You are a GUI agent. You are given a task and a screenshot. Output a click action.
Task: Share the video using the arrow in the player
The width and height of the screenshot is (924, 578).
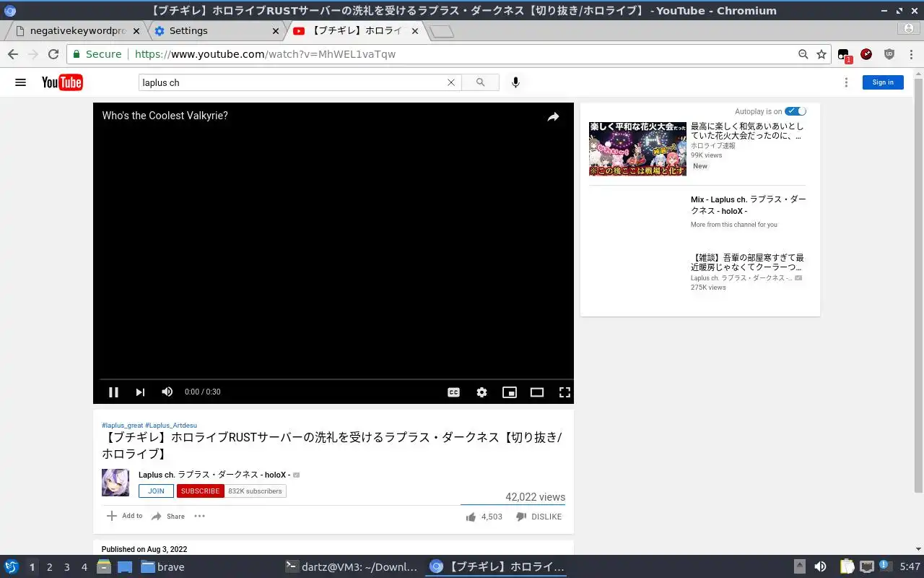coord(553,116)
